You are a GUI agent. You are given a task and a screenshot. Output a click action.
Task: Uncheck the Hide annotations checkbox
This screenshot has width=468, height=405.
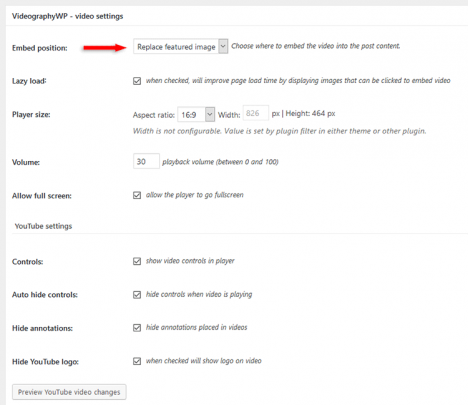(137, 328)
